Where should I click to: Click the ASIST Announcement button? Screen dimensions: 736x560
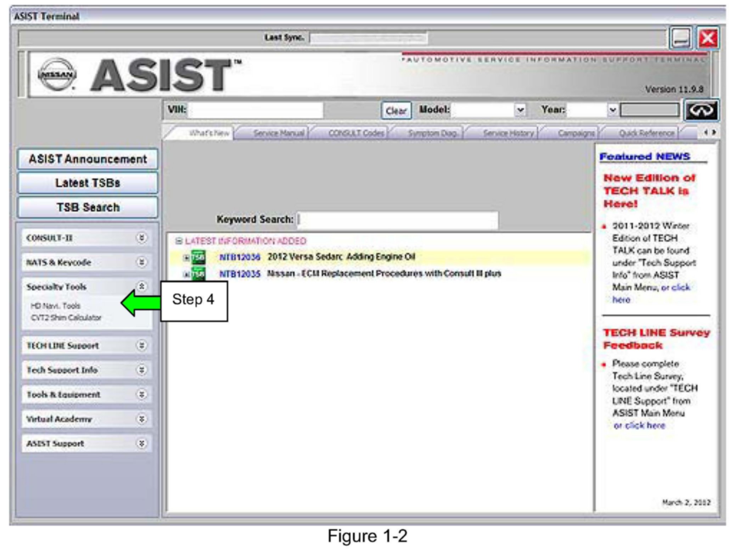[x=88, y=159]
